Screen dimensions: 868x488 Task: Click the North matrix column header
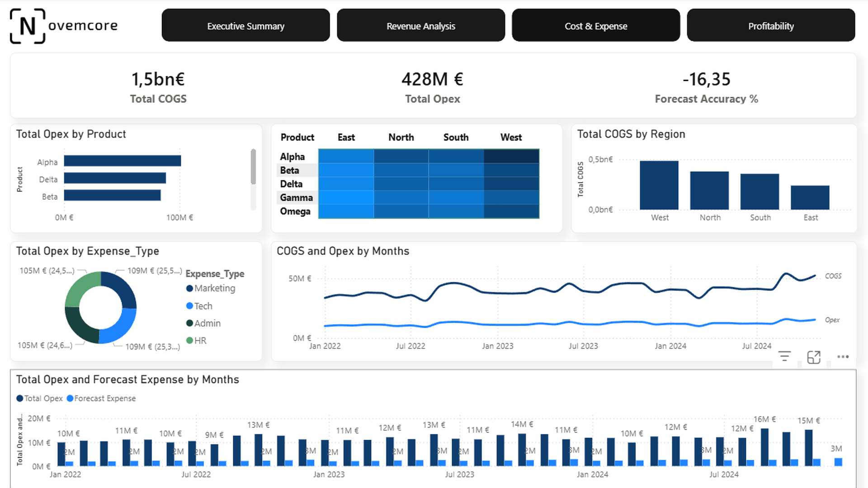coord(401,137)
